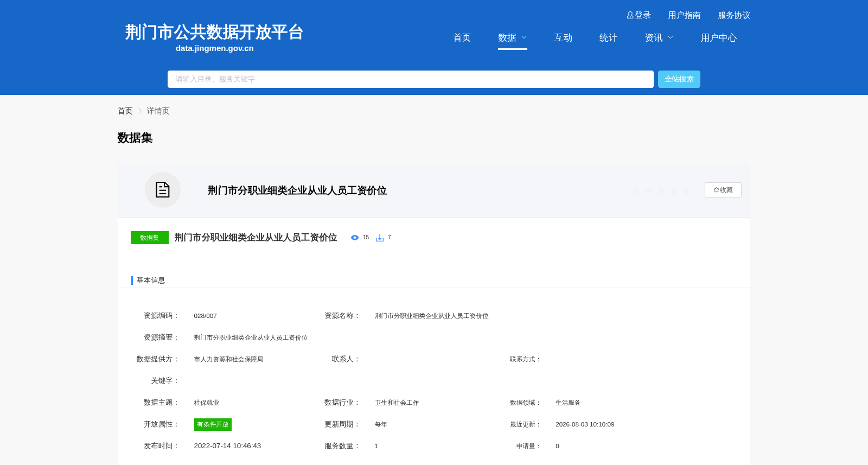Click the 荆门市公共数据开放平台 site logo

click(x=214, y=32)
